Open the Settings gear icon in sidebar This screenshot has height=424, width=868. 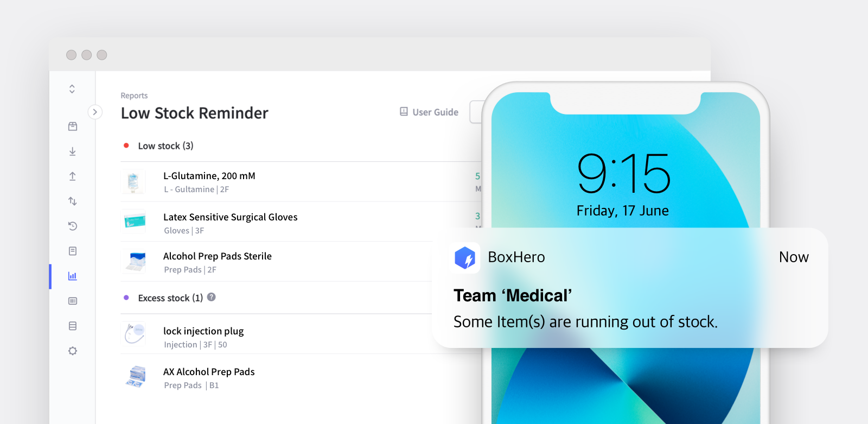[x=73, y=351]
